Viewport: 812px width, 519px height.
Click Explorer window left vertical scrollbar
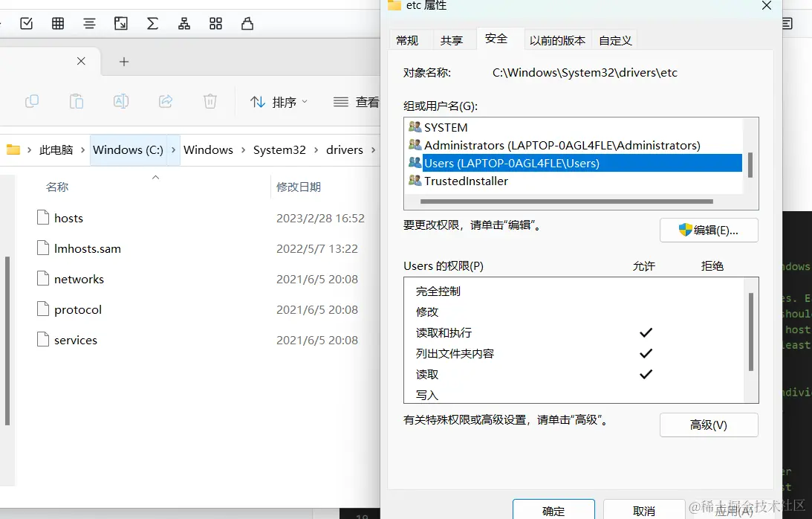[x=7, y=341]
